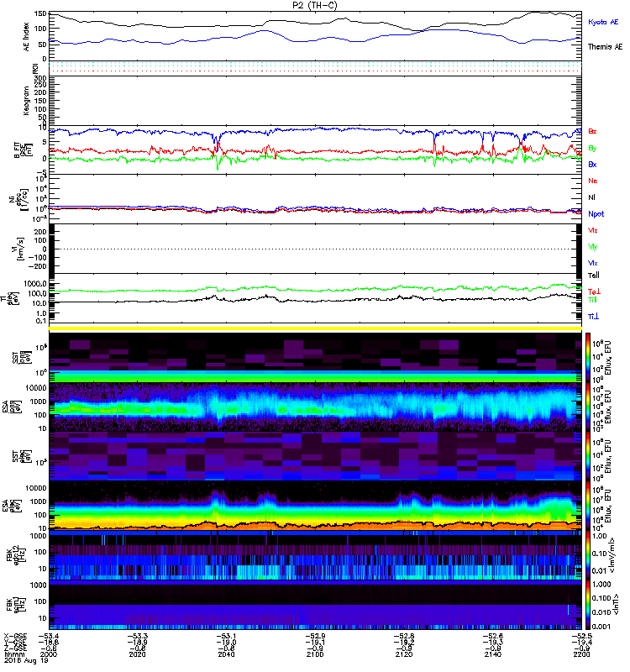630x672 pixels.
Task: Select the "Kyoto AE" legend label
Action: tap(603, 22)
